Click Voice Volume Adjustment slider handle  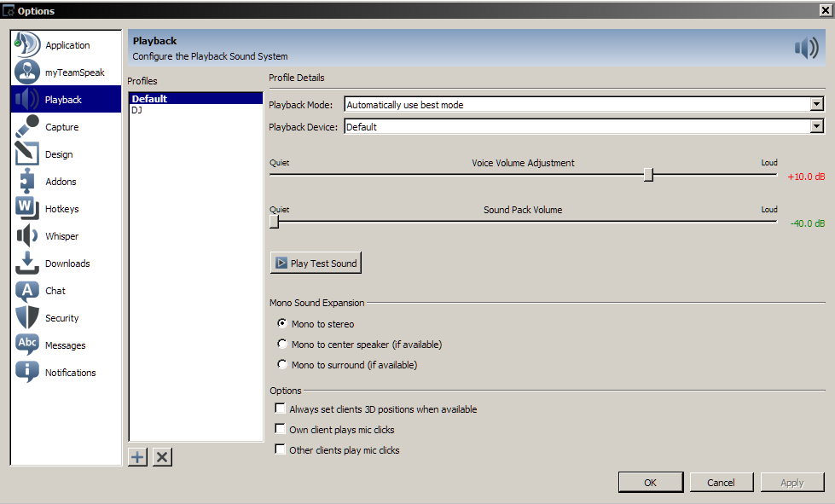[648, 175]
